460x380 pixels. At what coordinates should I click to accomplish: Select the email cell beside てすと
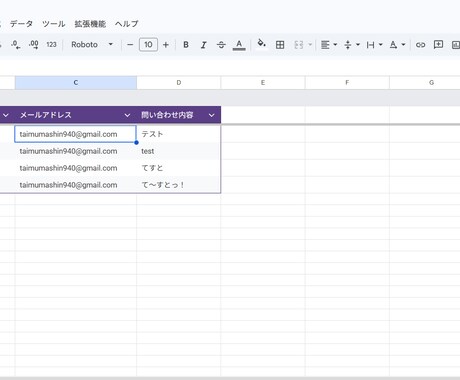pyautogui.click(x=76, y=168)
